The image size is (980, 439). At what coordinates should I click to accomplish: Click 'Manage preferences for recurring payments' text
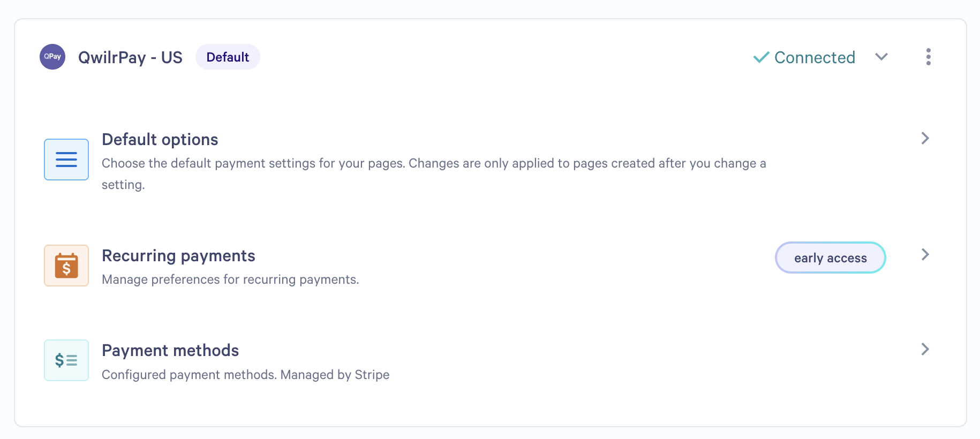coord(230,279)
